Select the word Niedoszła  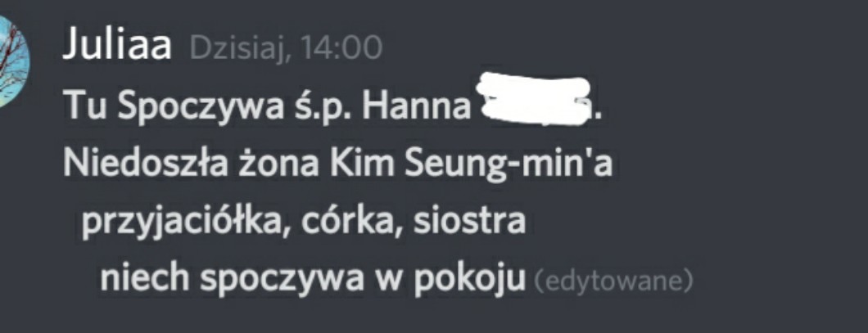click(142, 163)
